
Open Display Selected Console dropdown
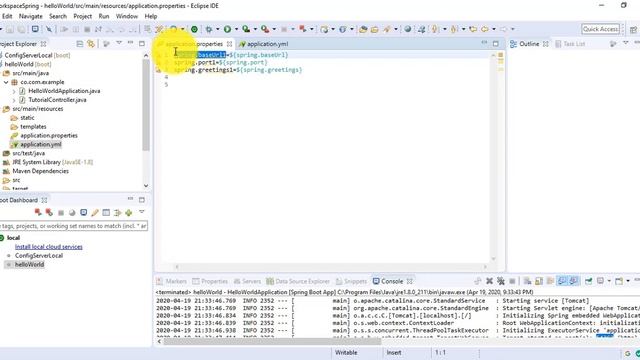609,281
